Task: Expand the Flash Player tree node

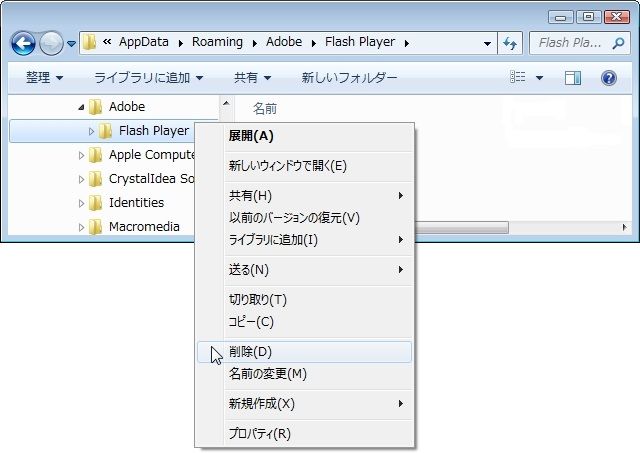Action: [91, 131]
